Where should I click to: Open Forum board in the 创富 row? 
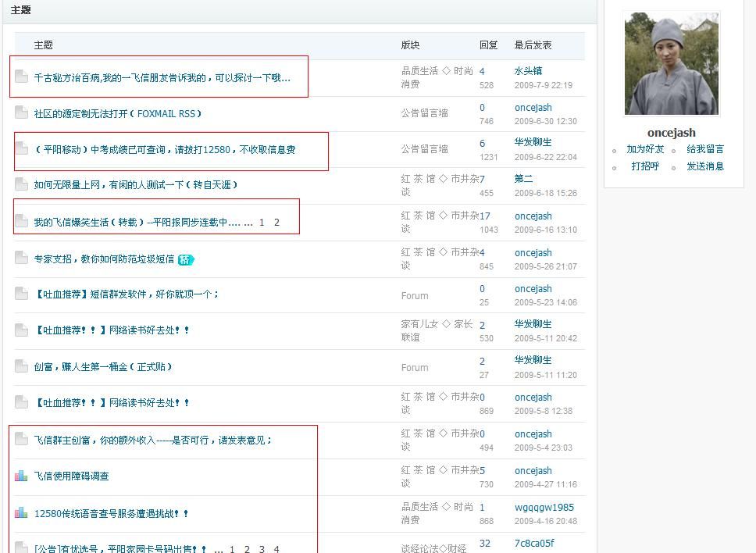point(415,367)
